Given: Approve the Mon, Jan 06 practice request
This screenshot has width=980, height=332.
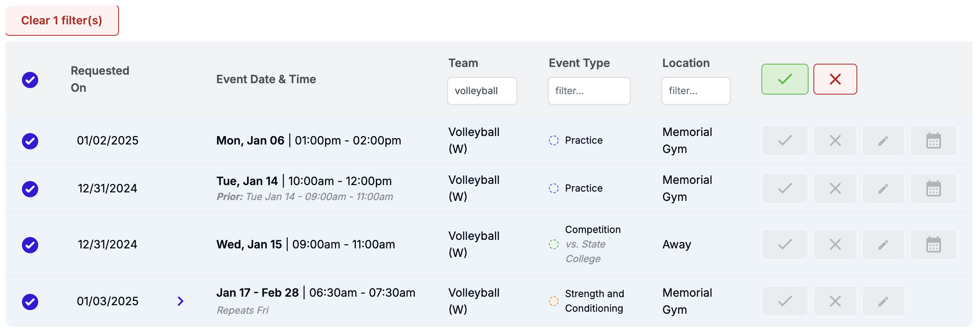Looking at the screenshot, I should point(785,141).
